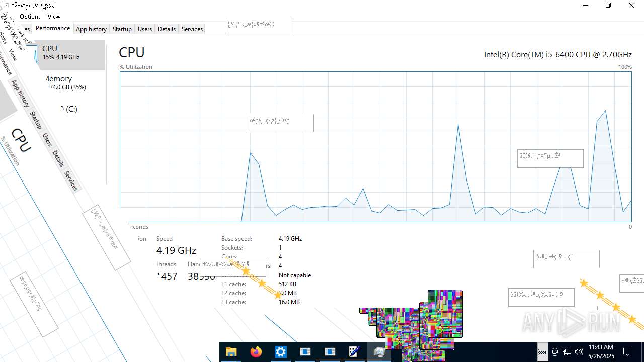This screenshot has width=644, height=362.
Task: Click the CPU utilization graph
Action: 375,146
